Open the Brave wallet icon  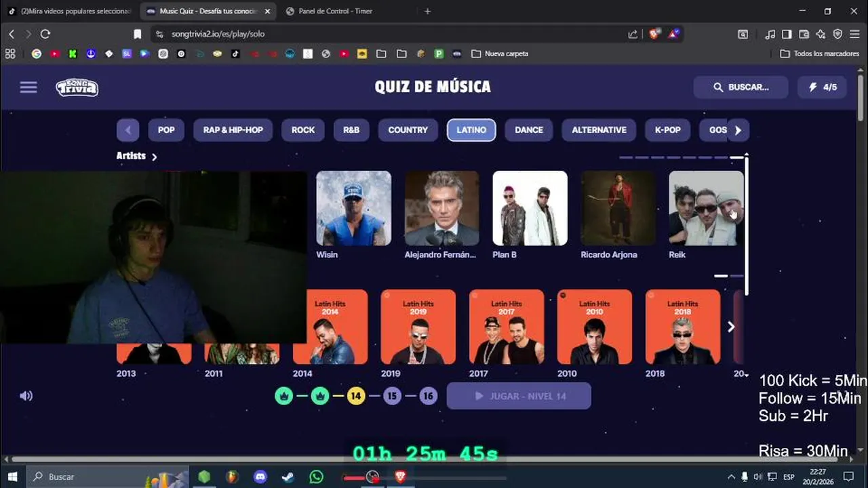(x=804, y=34)
